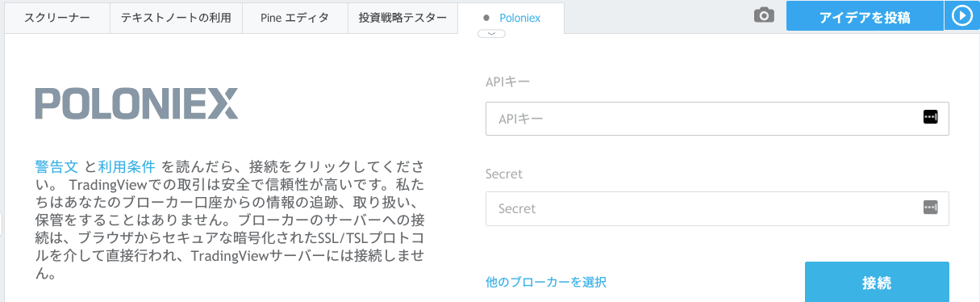Switch to テキストノートの利用 tab

[175, 17]
